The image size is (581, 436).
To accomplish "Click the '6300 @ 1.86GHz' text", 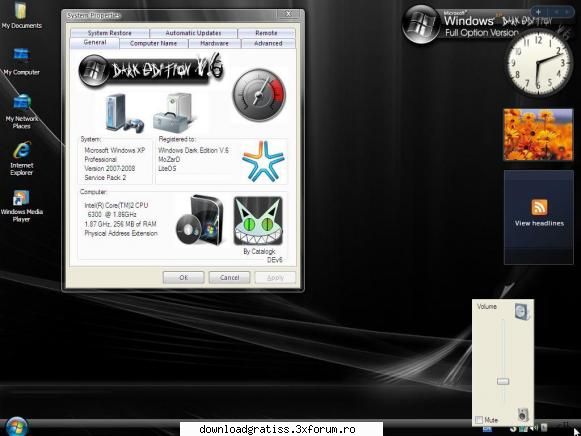I will (112, 214).
